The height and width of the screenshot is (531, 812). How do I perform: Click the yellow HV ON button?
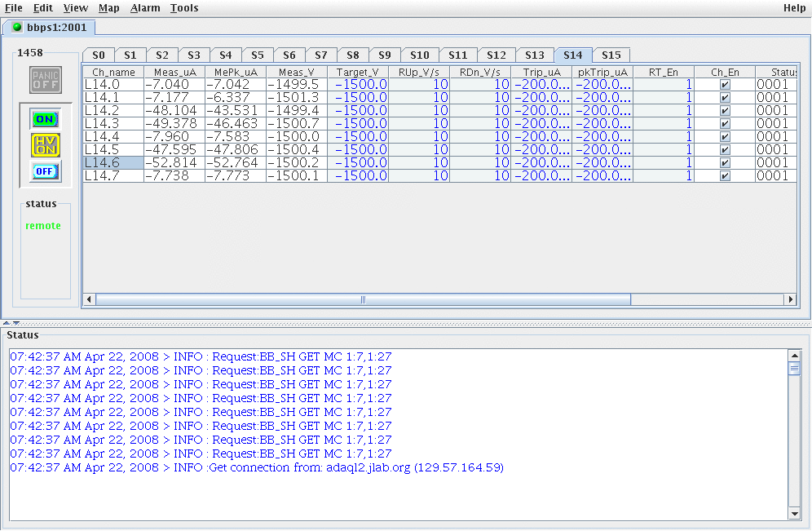click(x=46, y=145)
